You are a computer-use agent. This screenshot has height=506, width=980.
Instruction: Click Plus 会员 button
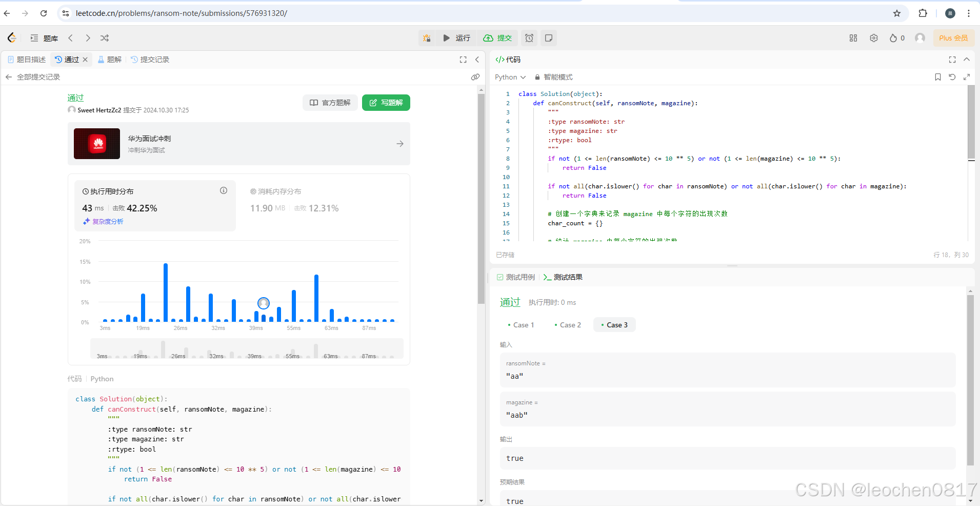[x=953, y=38]
